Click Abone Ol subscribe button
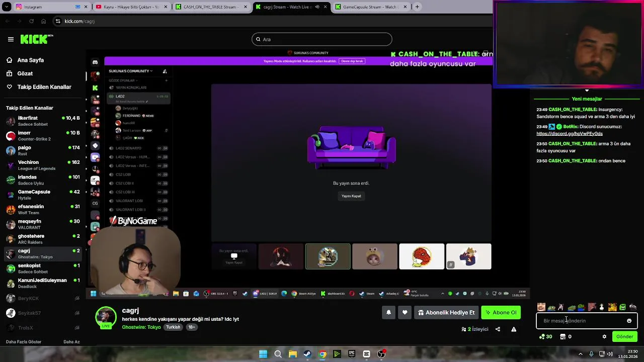 (x=501, y=313)
